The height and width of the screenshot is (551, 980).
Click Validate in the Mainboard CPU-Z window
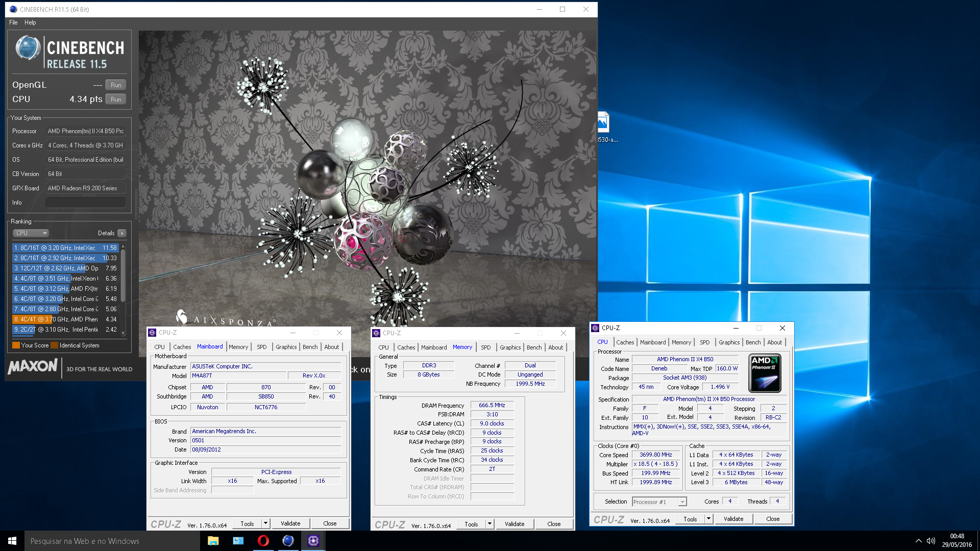click(290, 523)
